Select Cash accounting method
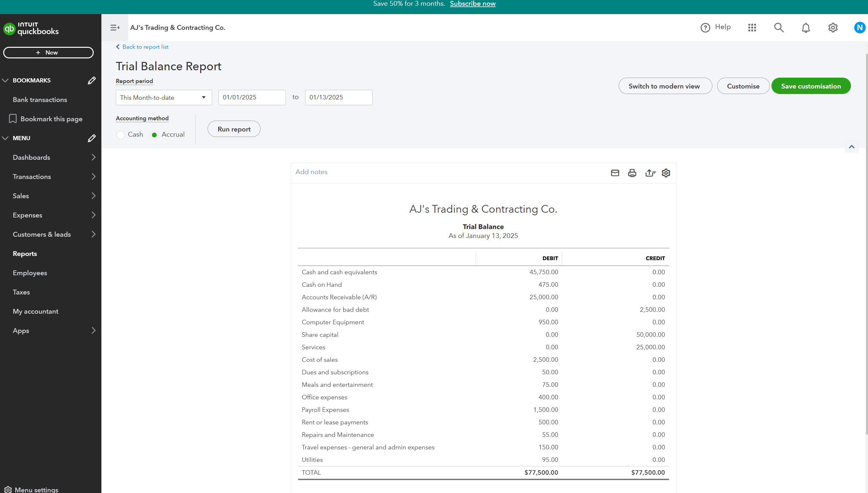 coord(121,135)
